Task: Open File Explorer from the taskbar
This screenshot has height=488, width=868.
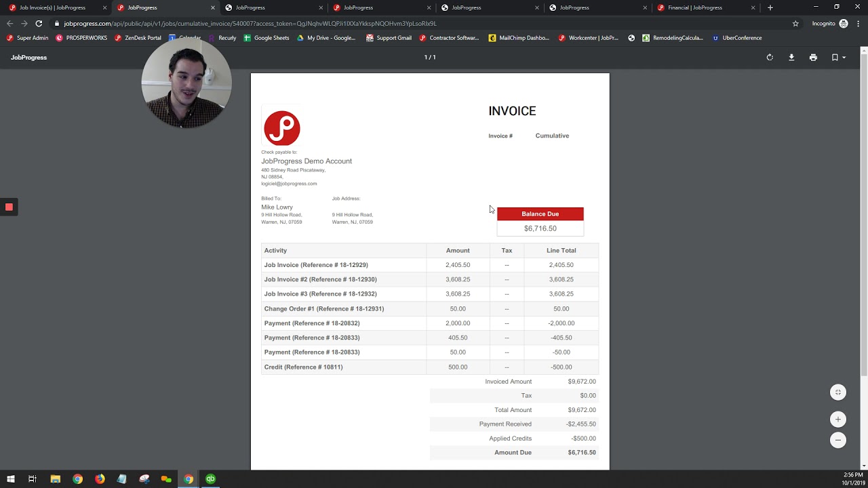Action: [x=56, y=479]
